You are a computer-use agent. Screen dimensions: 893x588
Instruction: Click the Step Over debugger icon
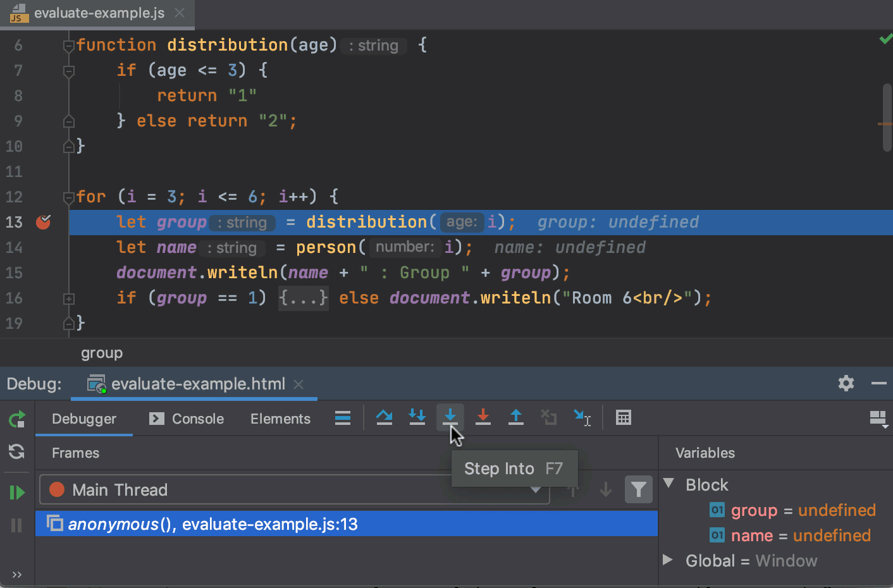coord(384,417)
